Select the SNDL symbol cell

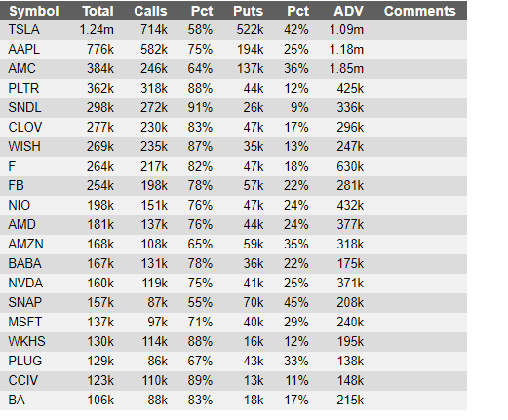[24, 108]
